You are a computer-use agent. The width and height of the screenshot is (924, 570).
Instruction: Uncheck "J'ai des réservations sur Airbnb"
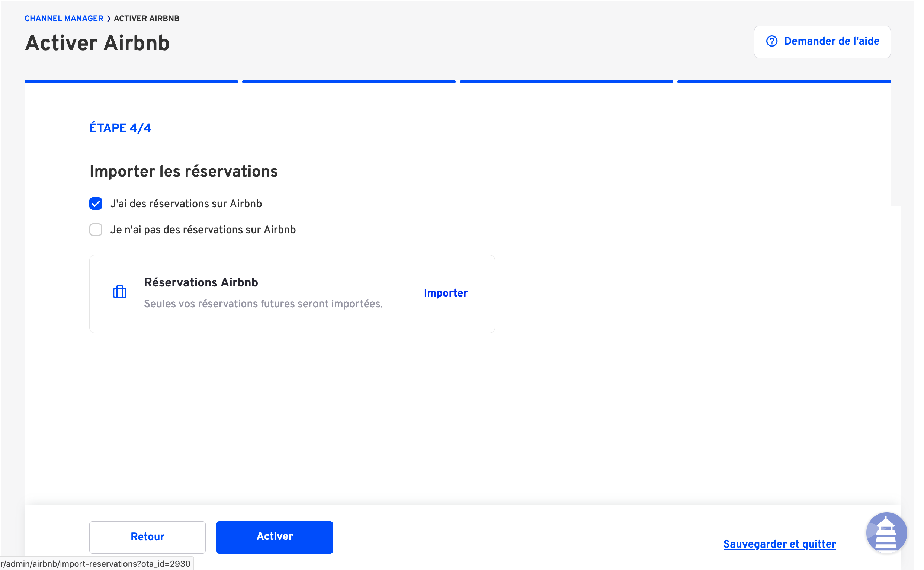coord(96,204)
